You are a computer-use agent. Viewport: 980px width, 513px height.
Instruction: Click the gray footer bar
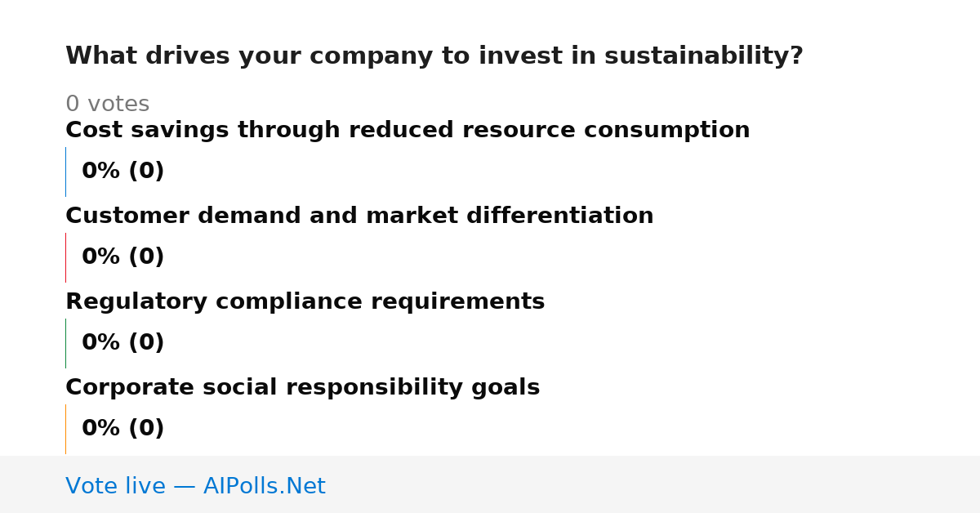(x=490, y=484)
